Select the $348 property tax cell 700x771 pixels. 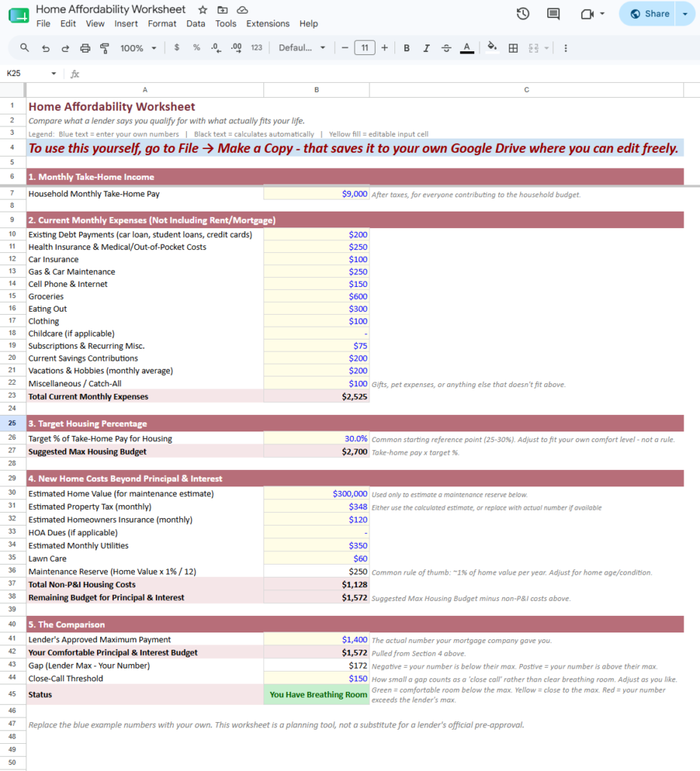click(317, 507)
